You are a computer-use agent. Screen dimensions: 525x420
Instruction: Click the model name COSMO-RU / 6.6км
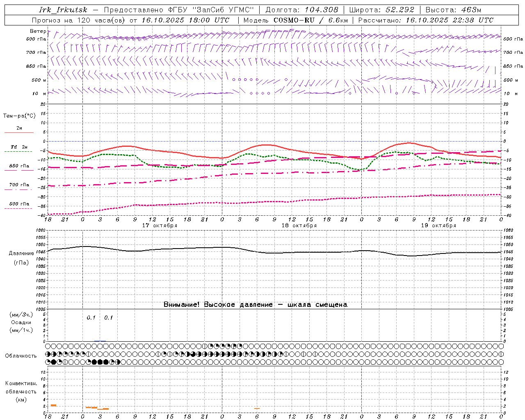tap(310, 20)
